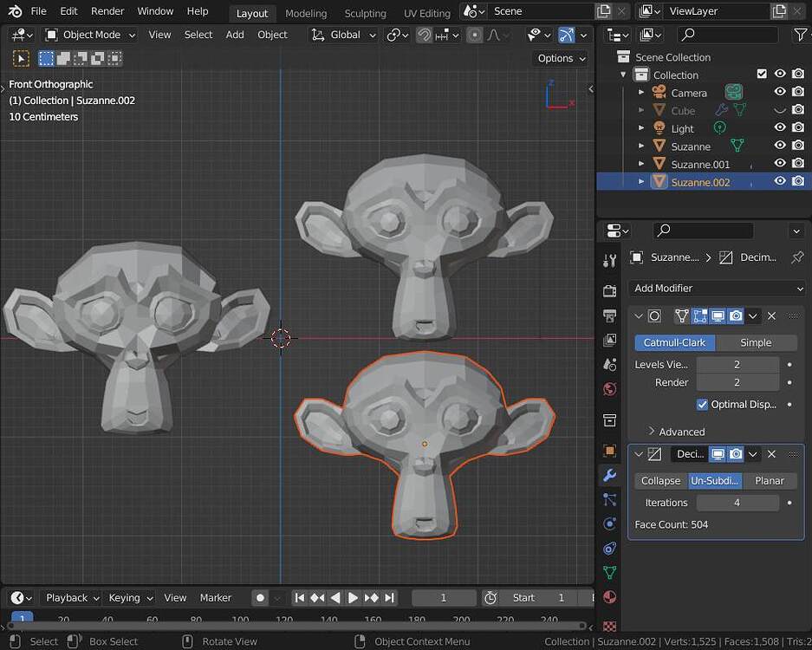
Task: Open the Blender logo menu
Action: 15,11
